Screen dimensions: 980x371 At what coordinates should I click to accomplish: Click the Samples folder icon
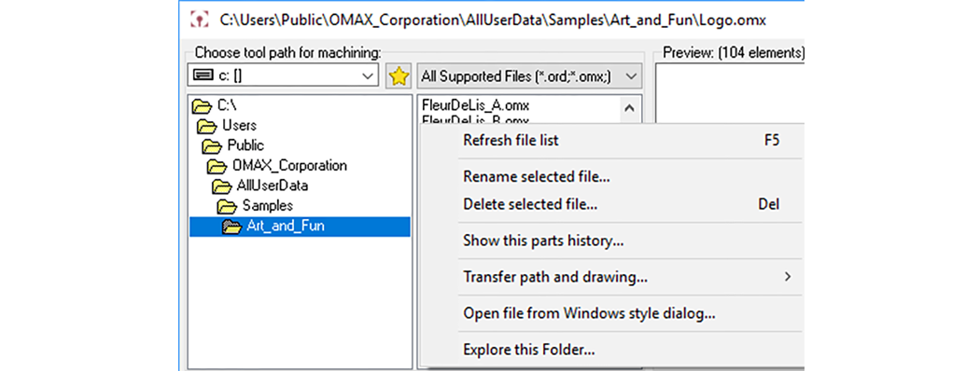click(228, 205)
